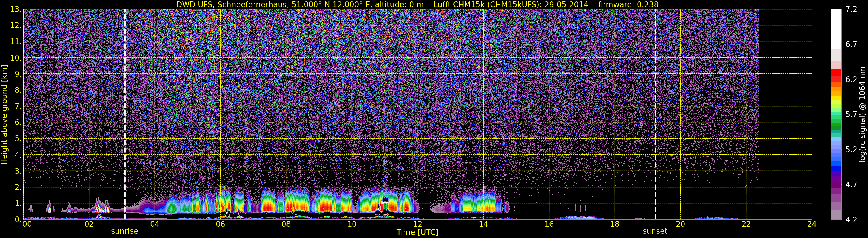Click the 24 time tick label
The width and height of the screenshot is (868, 238).
pos(812,224)
